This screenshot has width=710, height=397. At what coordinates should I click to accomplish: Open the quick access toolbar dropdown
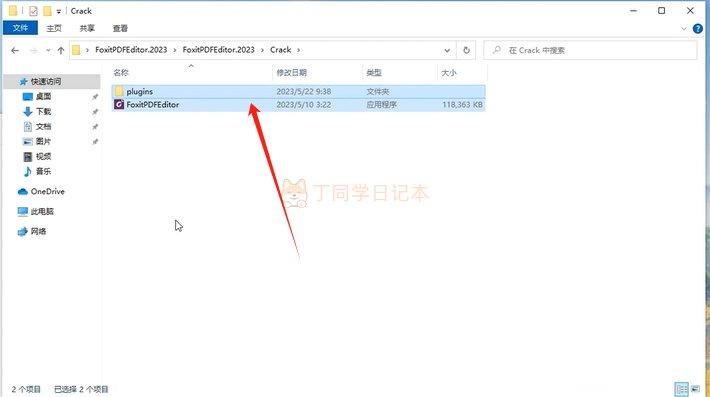pos(58,11)
